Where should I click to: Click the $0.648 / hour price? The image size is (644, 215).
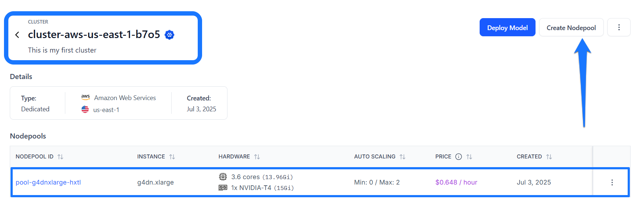[456, 182]
